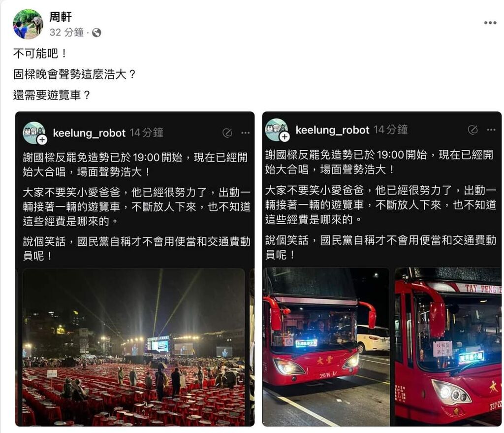Click right keelung_robot 基氣 avatar
This screenshot has height=433, width=504.
coord(276,130)
